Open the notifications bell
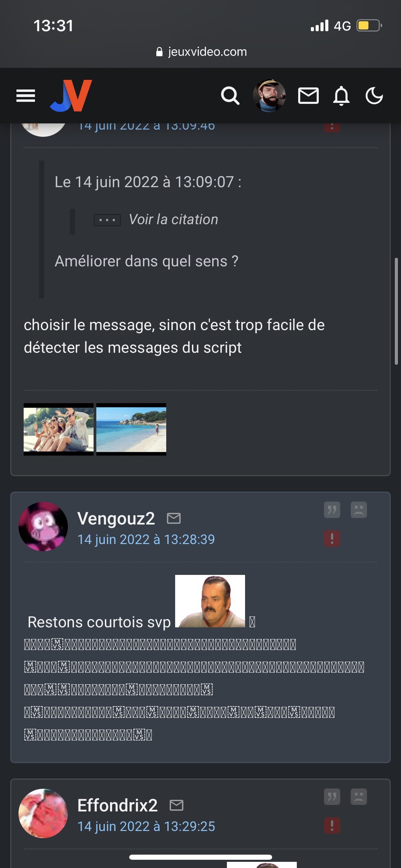Viewport: 401px width, 868px height. (341, 96)
